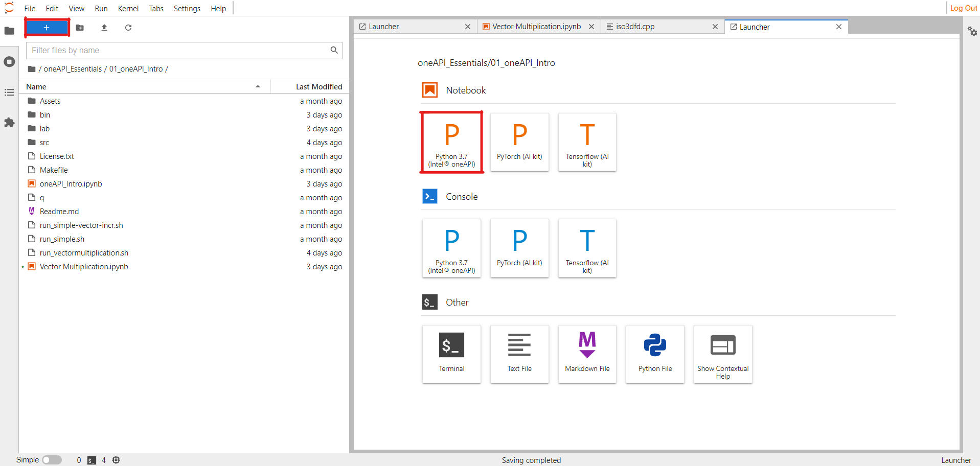This screenshot has width=980, height=466.
Task: Select oneAPI_Intro.ipynb notebook
Action: tap(185, 184)
